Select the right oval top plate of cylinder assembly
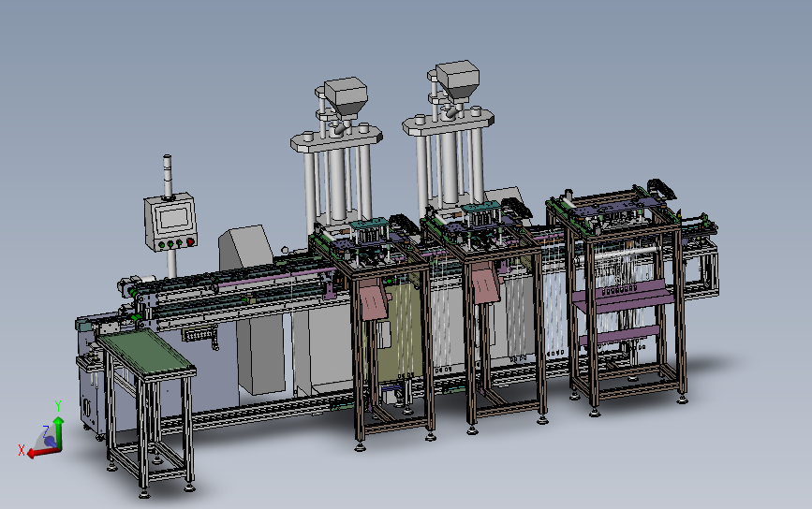Image resolution: width=812 pixels, height=509 pixels. point(448,122)
